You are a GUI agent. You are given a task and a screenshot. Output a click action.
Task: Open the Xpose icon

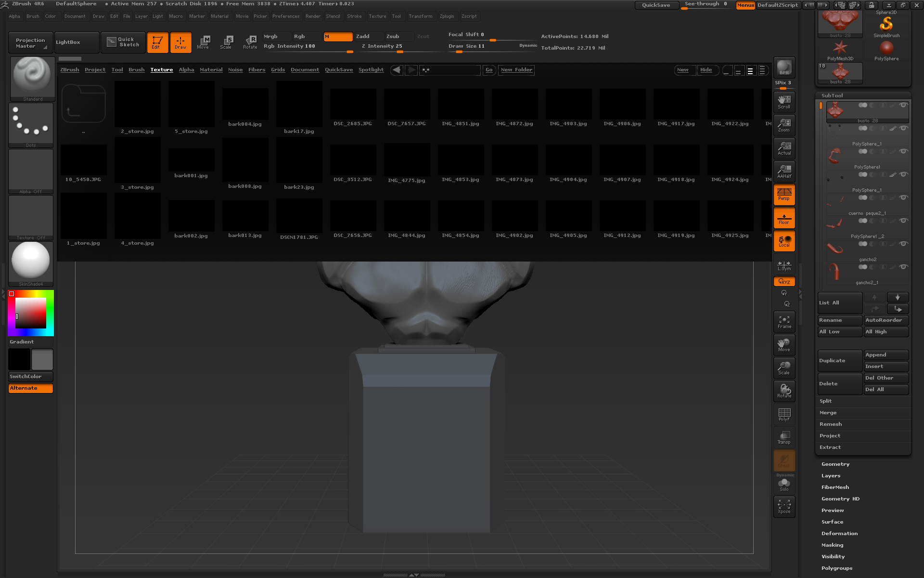pyautogui.click(x=784, y=506)
